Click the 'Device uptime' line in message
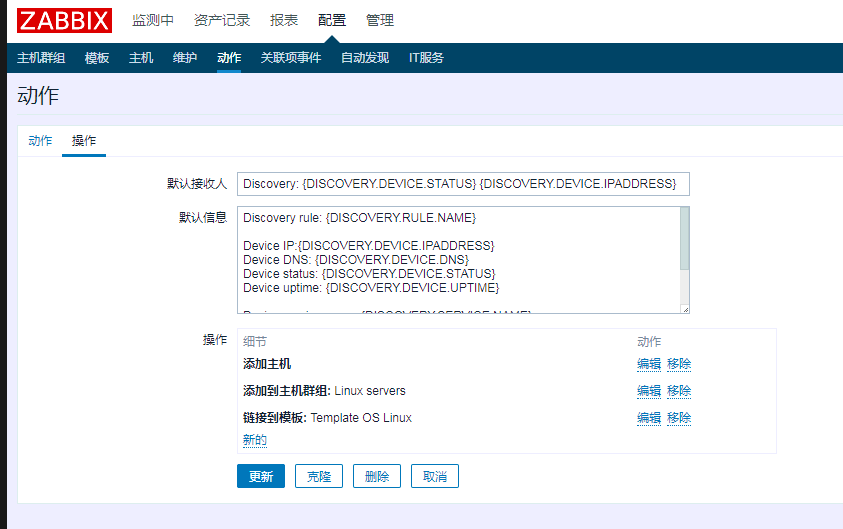 371,288
